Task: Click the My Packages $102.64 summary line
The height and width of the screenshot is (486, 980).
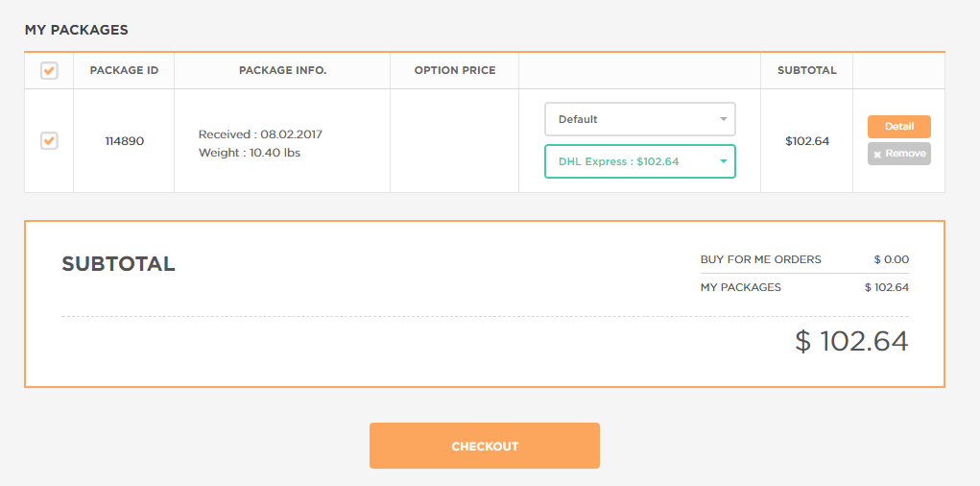Action: tap(804, 288)
